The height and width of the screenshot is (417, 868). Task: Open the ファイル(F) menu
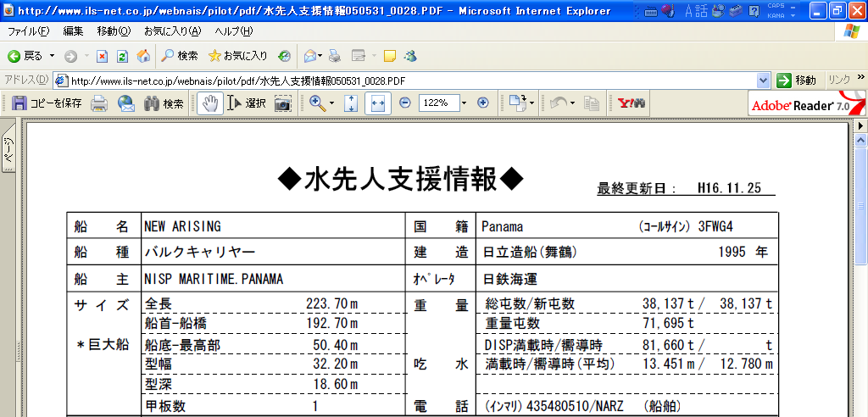coord(28,31)
